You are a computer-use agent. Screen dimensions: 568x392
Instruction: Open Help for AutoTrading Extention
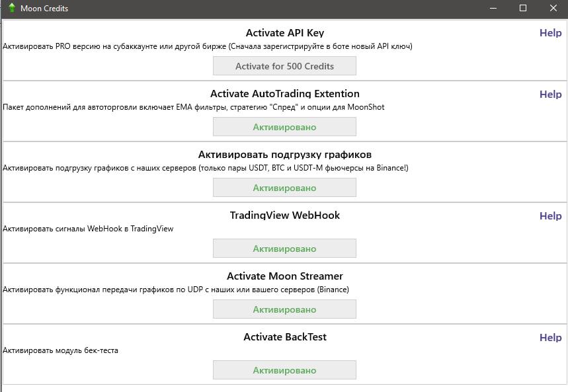(x=550, y=95)
